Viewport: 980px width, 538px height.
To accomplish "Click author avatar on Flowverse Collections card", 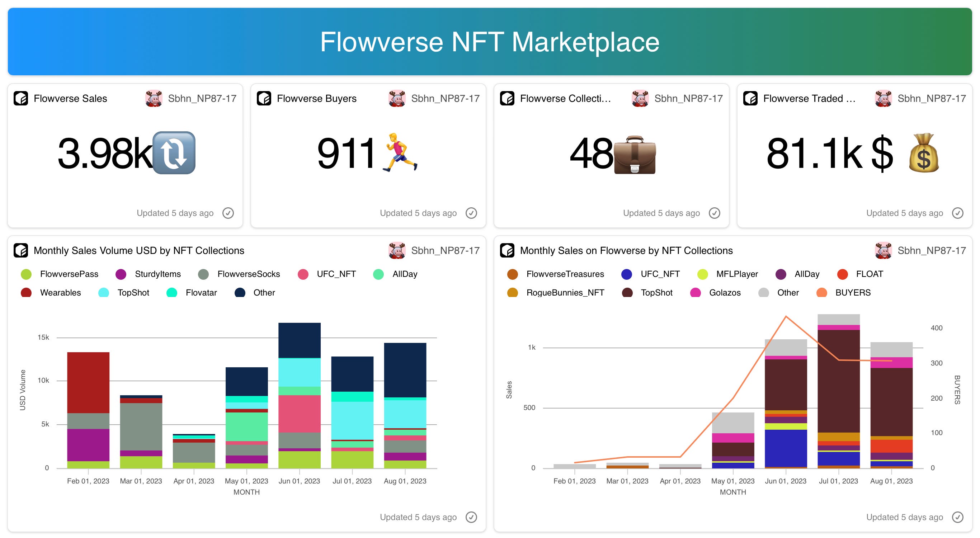I will pyautogui.click(x=640, y=99).
